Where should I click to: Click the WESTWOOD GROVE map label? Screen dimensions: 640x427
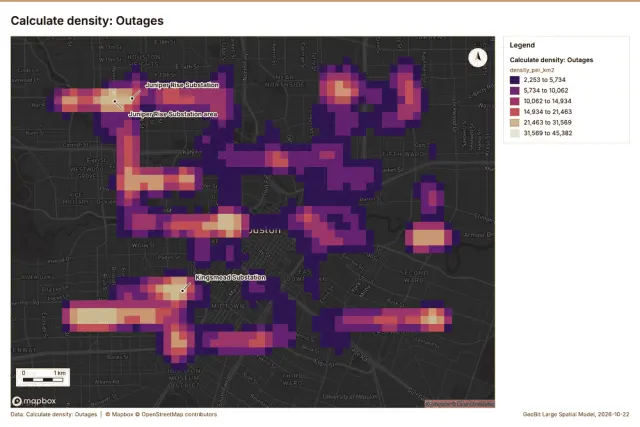point(87,173)
